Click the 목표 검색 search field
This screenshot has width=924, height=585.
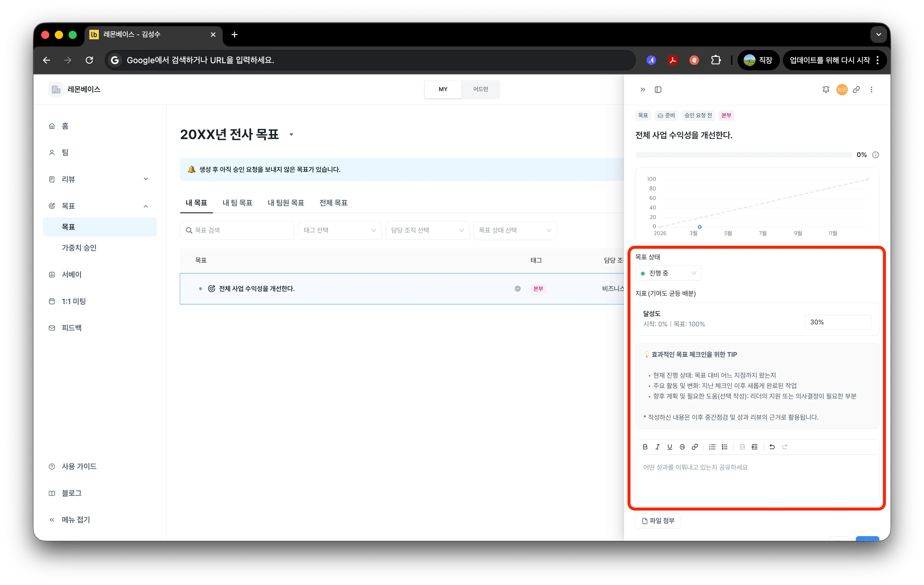(x=237, y=230)
